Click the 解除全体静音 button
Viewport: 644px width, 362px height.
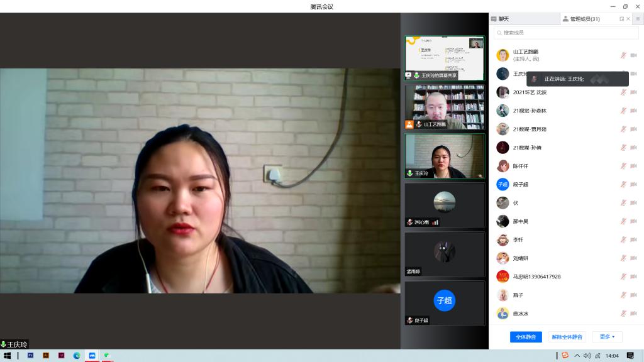click(567, 337)
